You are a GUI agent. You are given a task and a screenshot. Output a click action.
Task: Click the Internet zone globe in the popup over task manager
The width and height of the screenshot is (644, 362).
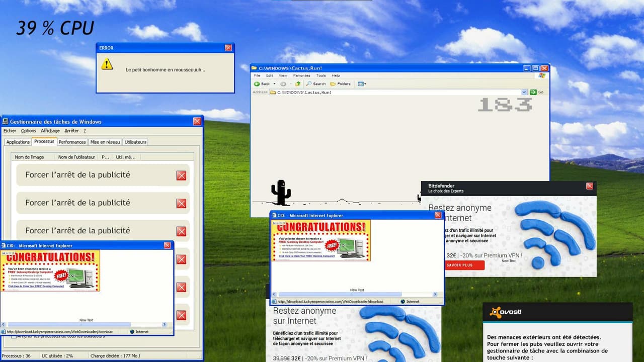pyautogui.click(x=132, y=332)
